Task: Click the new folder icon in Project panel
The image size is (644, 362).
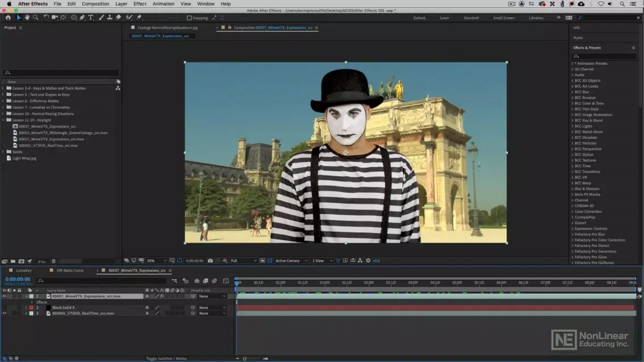Action: [12, 261]
